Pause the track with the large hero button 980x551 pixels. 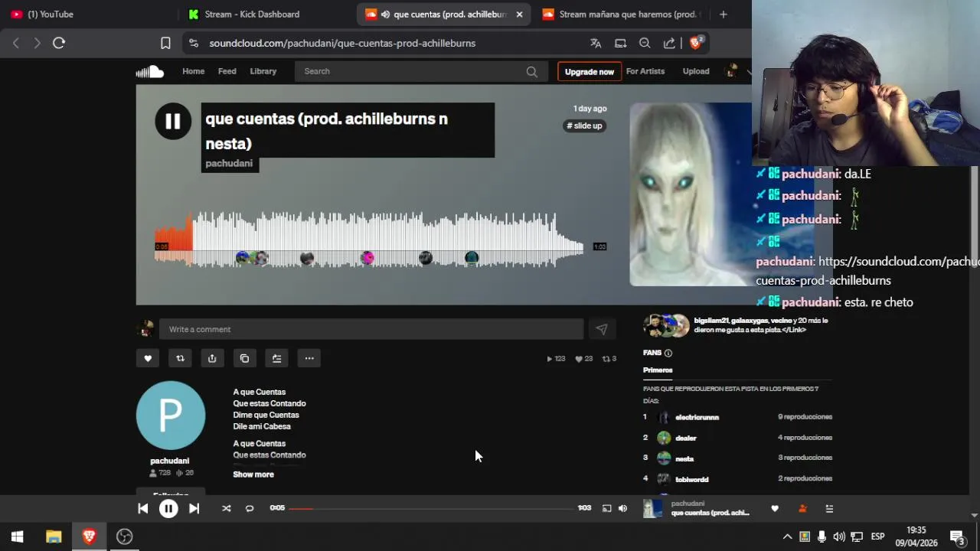click(173, 121)
